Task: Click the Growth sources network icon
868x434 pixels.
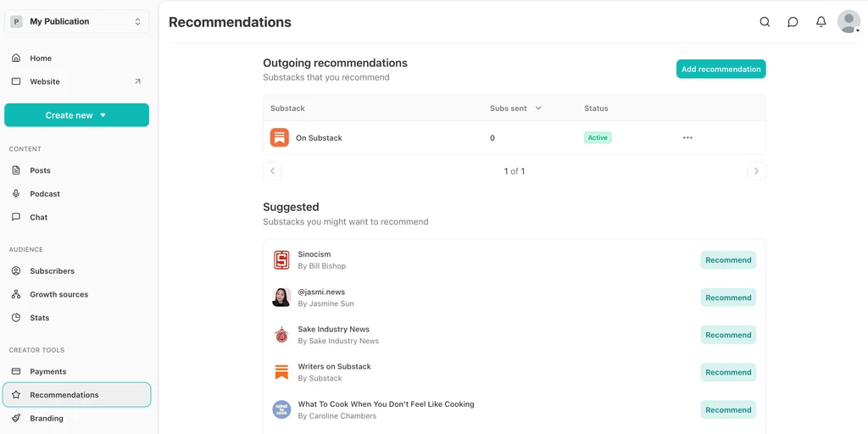Action: (16, 294)
